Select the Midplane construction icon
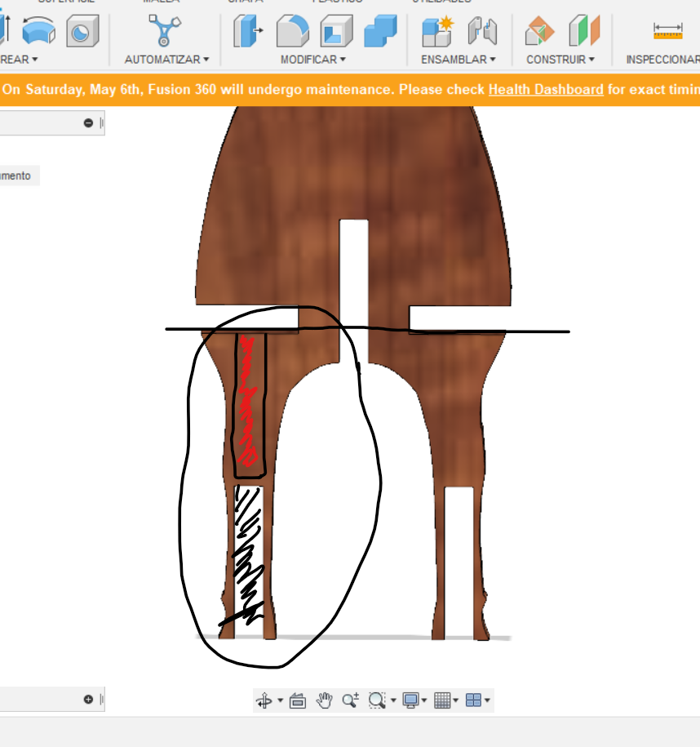This screenshot has width=700, height=747. point(584,31)
